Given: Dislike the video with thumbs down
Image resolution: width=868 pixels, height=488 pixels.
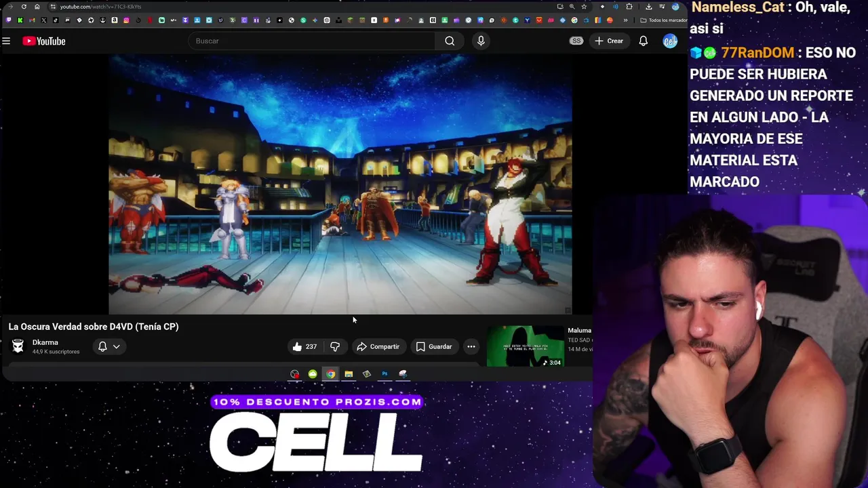Looking at the screenshot, I should click(335, 346).
